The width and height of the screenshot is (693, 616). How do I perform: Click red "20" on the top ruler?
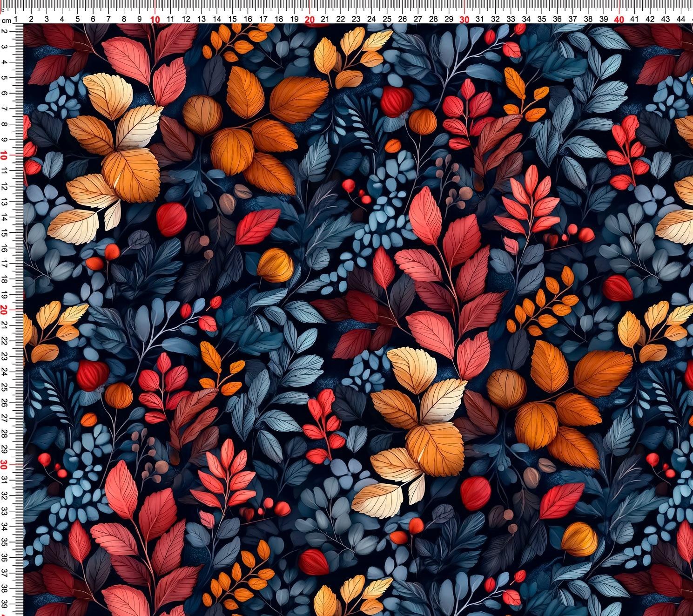point(310,19)
